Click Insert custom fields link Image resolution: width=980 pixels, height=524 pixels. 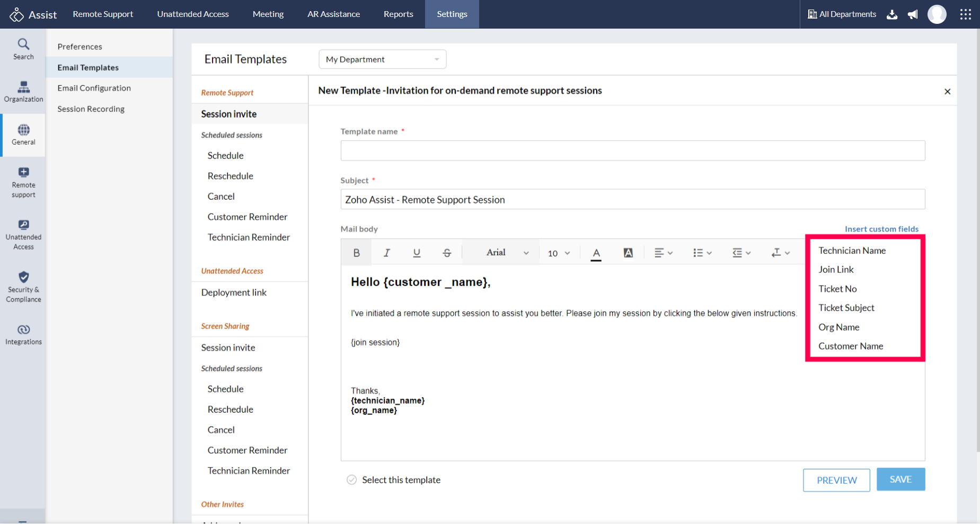(x=881, y=229)
